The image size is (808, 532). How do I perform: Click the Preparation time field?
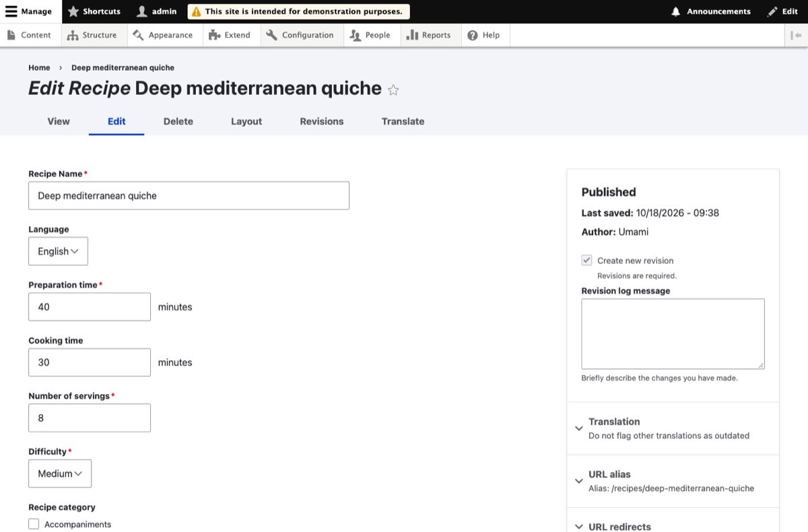(x=90, y=306)
